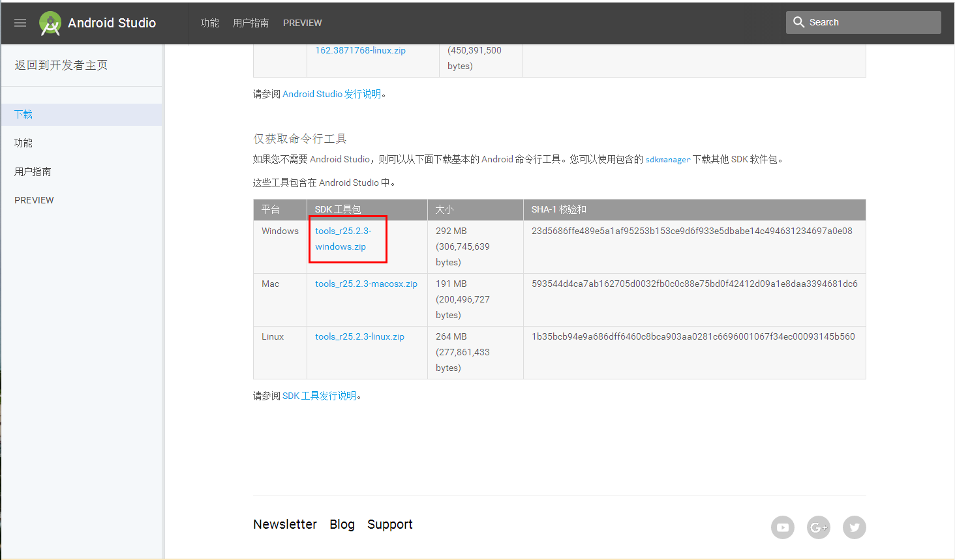Screen dimensions: 955x560
Task: Download 162.3871768-linux.zip
Action: 360,50
